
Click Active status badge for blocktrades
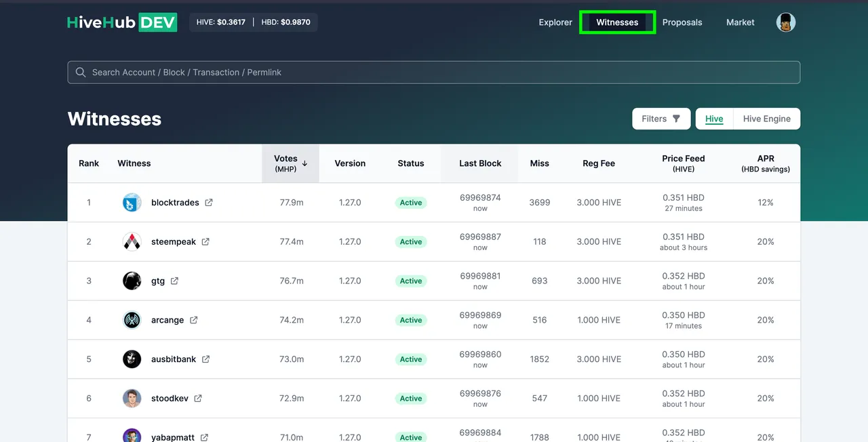(411, 203)
